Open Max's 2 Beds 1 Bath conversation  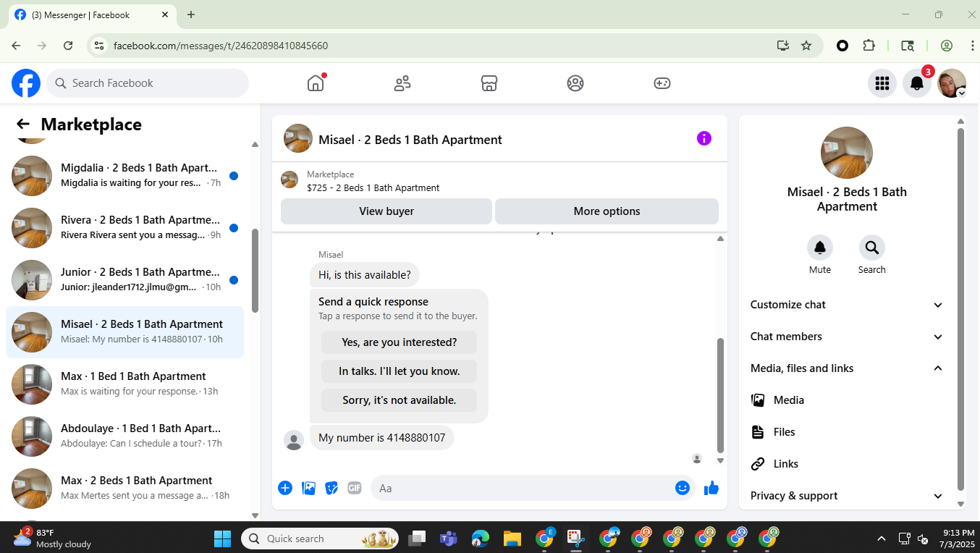point(124,489)
